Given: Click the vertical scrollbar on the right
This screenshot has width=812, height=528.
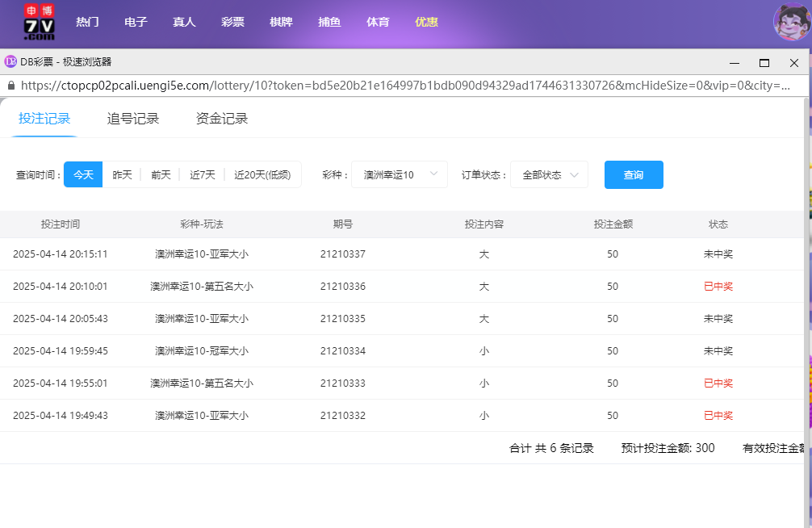Looking at the screenshot, I should (x=807, y=242).
